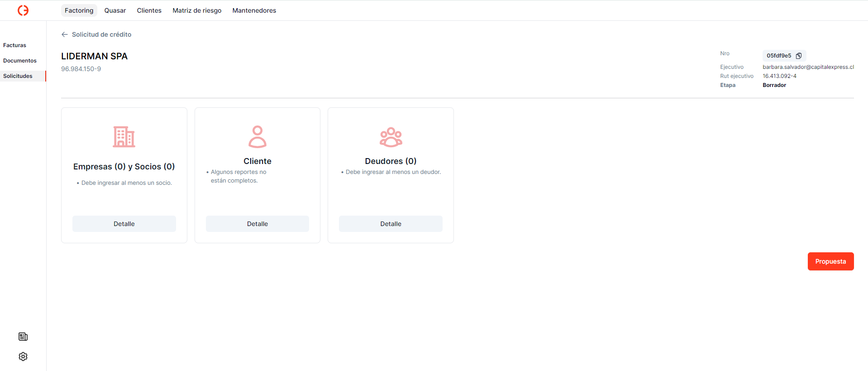Copy the request number 05fdf9e5
The width and height of the screenshot is (868, 371).
[x=799, y=56]
